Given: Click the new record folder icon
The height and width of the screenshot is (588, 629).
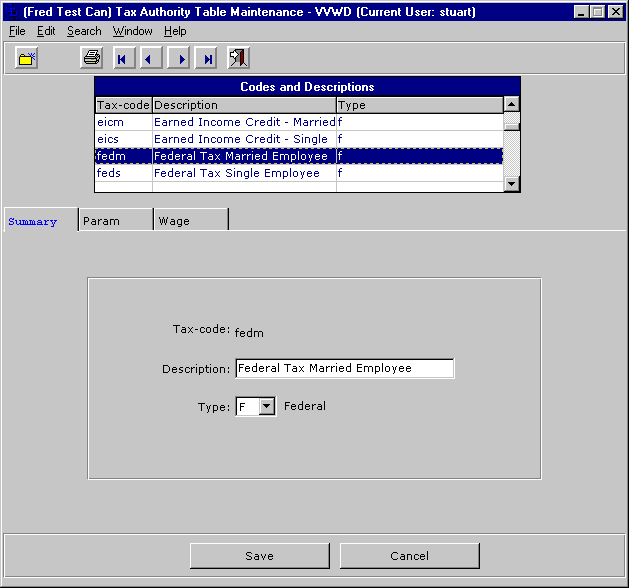Looking at the screenshot, I should pyautogui.click(x=27, y=59).
